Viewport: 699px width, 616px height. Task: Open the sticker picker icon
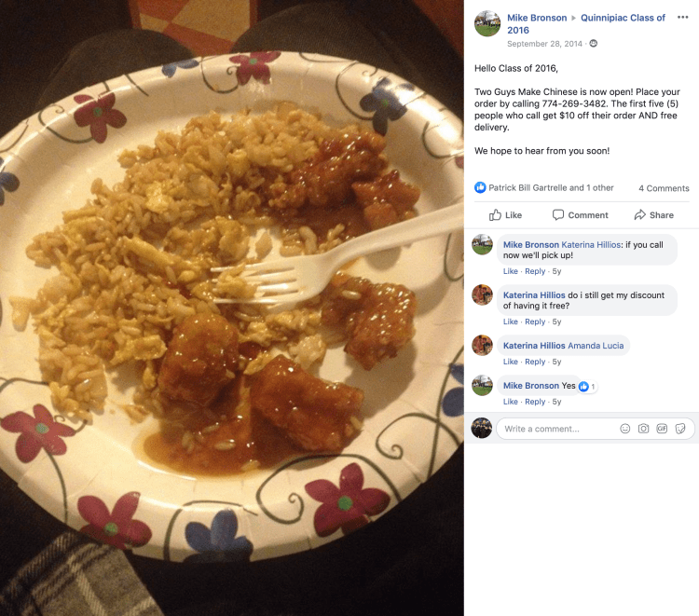coord(680,429)
